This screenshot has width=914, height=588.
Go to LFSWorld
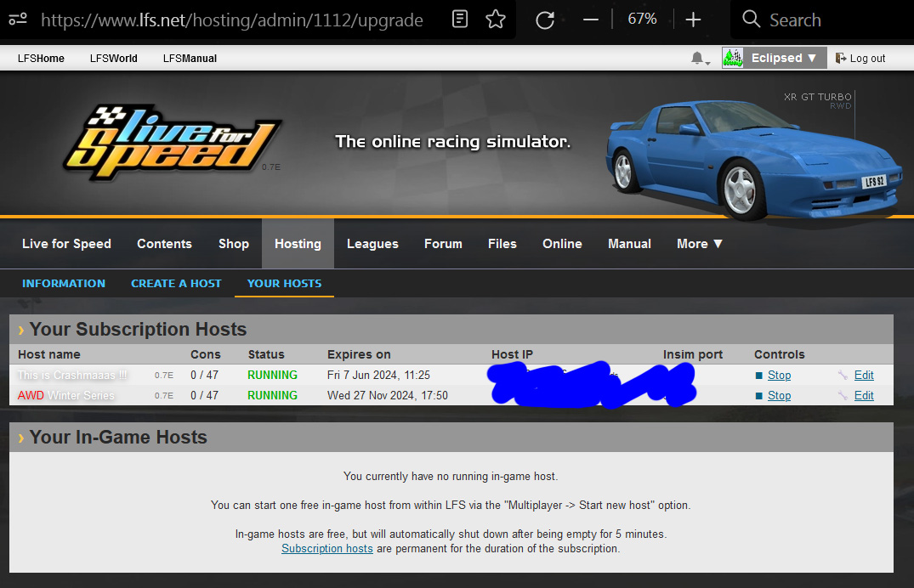(114, 59)
